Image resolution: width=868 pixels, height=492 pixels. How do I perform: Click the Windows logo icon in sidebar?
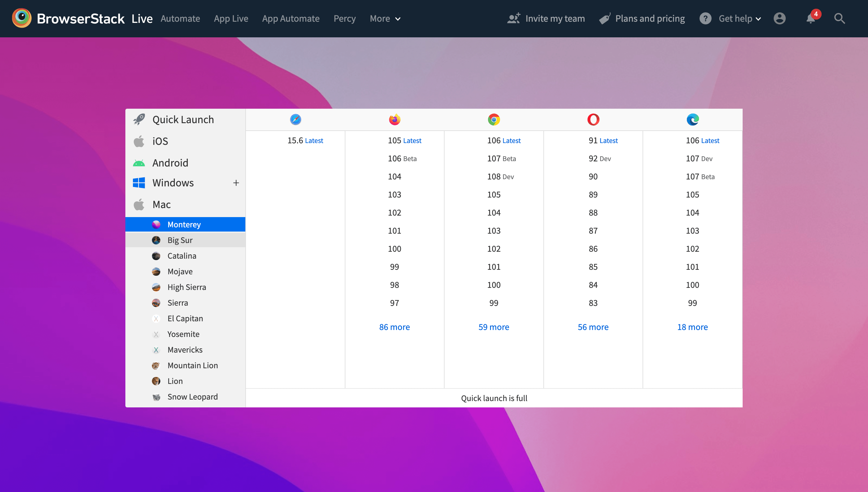click(x=139, y=182)
